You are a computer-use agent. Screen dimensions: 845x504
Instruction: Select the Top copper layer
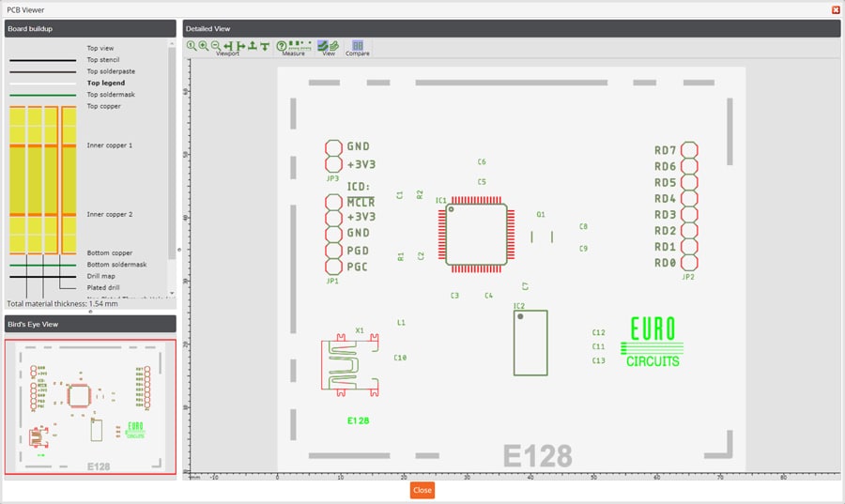click(x=103, y=106)
